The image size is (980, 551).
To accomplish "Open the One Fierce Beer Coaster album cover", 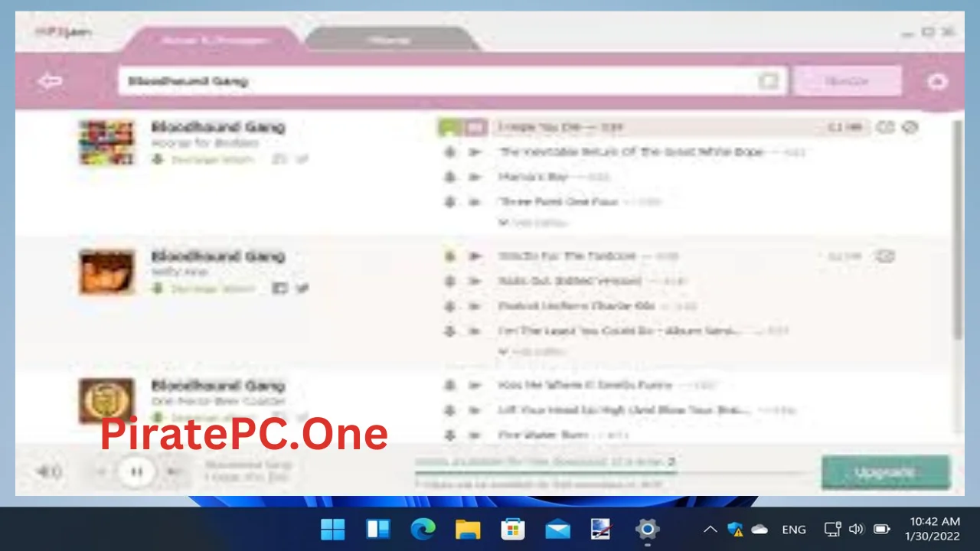I will [x=106, y=400].
